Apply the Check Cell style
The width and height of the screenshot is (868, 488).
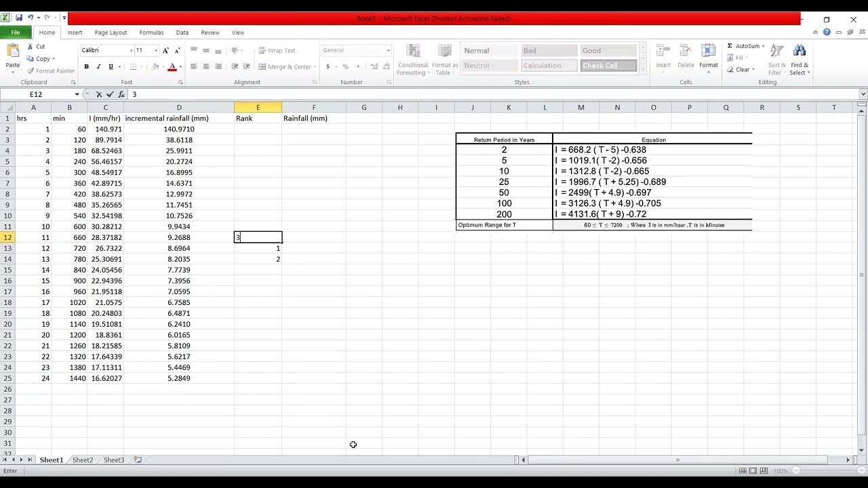coord(608,66)
